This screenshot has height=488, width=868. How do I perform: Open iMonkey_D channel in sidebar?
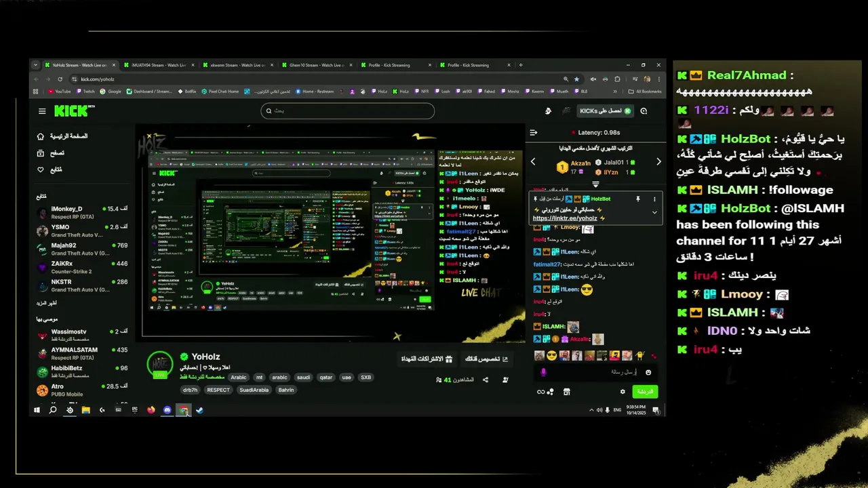(x=82, y=212)
